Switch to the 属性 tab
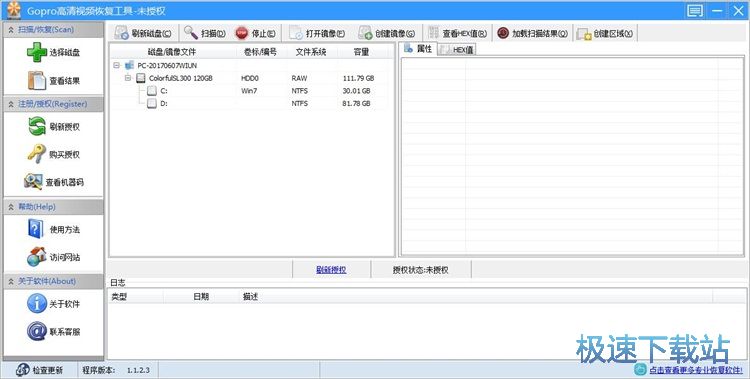 [419, 49]
